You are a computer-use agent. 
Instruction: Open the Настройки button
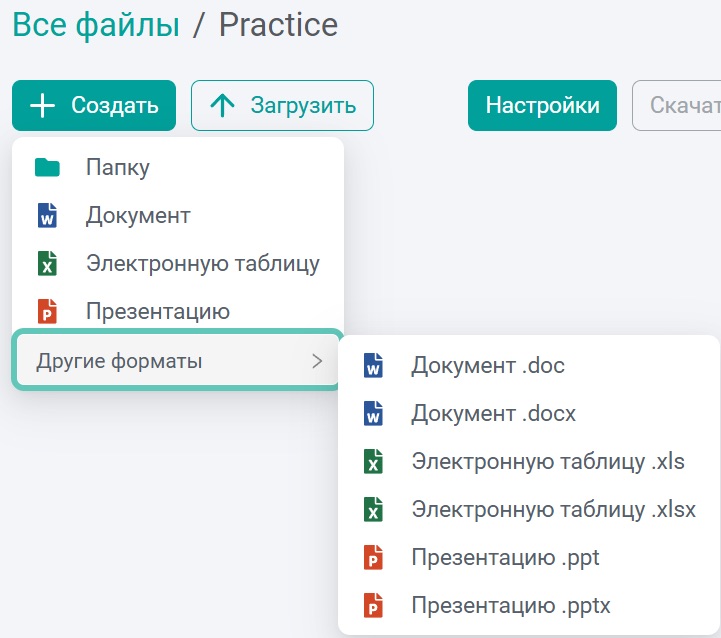[x=542, y=106]
